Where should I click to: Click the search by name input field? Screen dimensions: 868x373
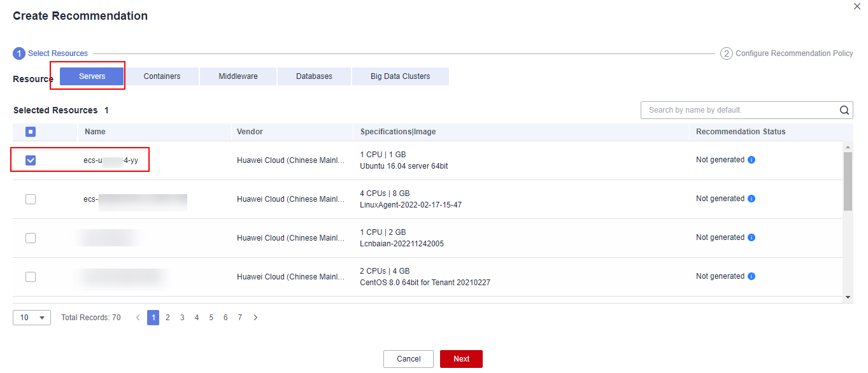point(739,110)
